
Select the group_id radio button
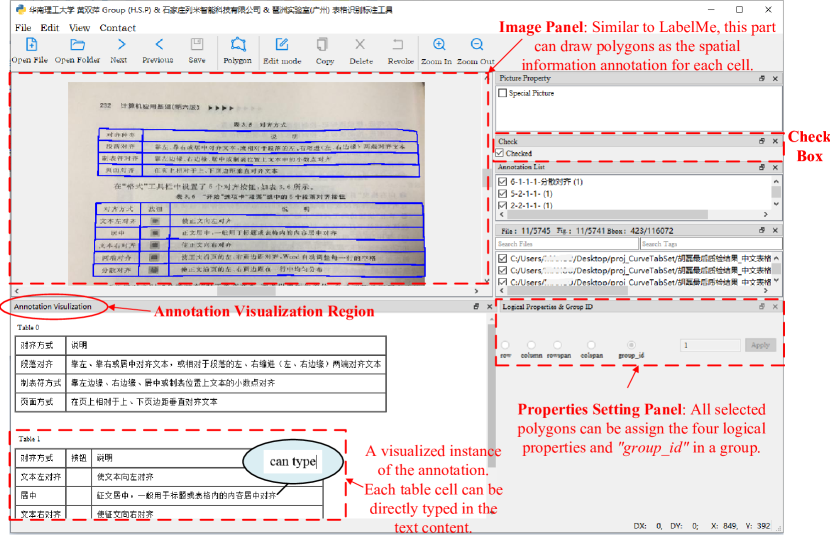[631, 345]
